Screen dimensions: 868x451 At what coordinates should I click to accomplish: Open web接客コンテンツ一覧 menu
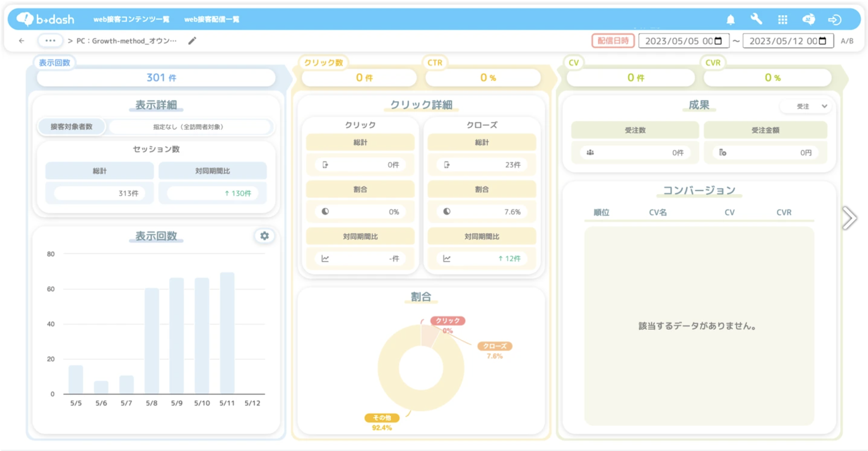131,20
